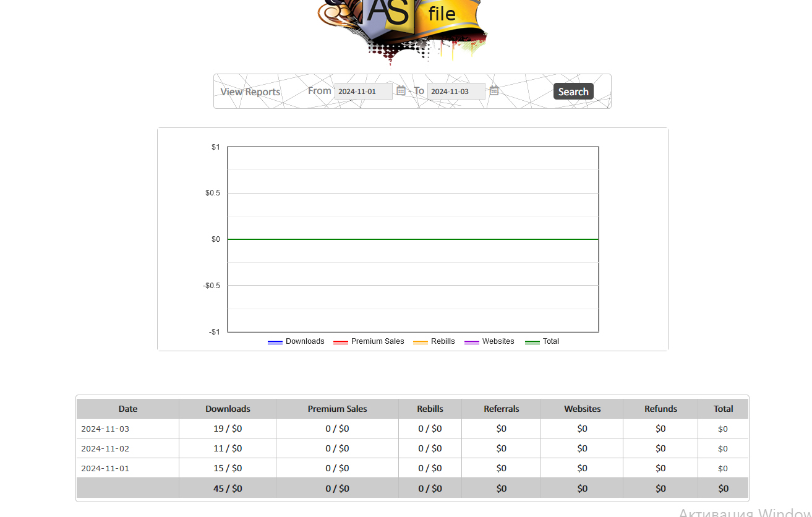Click the 11 / $0 downloads cell
The width and height of the screenshot is (812, 517).
point(228,448)
